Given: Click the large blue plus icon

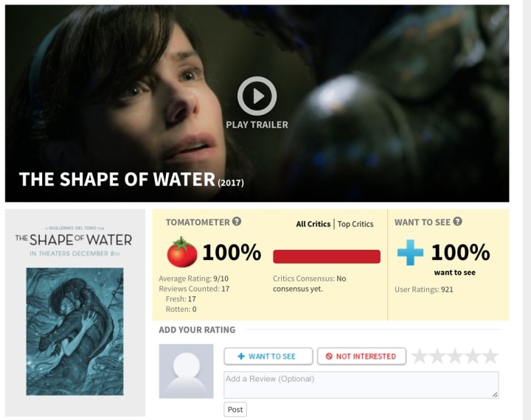Looking at the screenshot, I should click(x=410, y=253).
